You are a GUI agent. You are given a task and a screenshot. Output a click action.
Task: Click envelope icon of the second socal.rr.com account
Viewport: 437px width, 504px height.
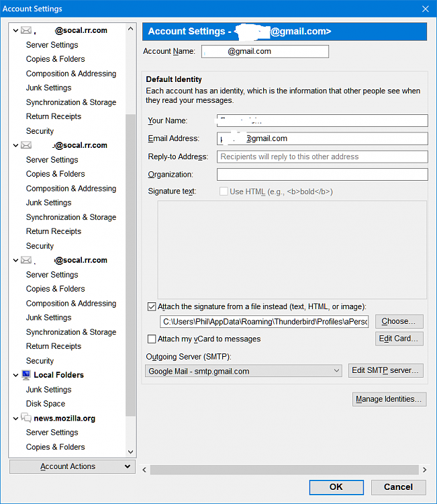[x=26, y=145]
